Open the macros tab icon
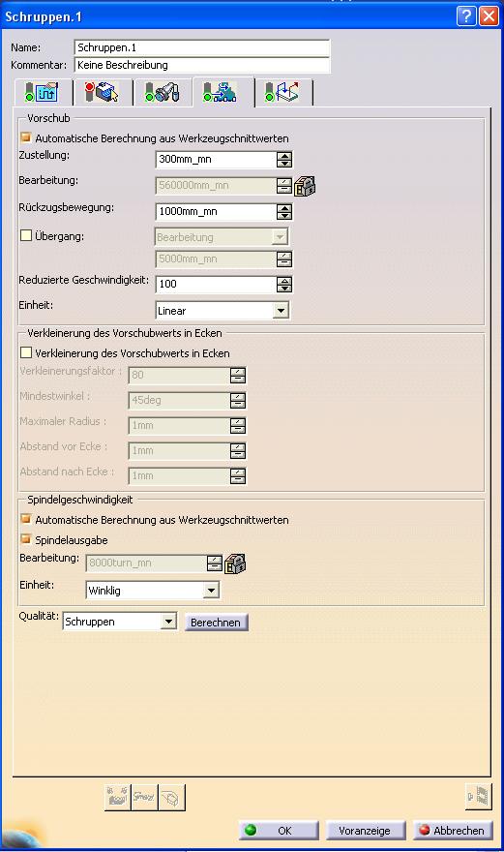 pos(282,92)
